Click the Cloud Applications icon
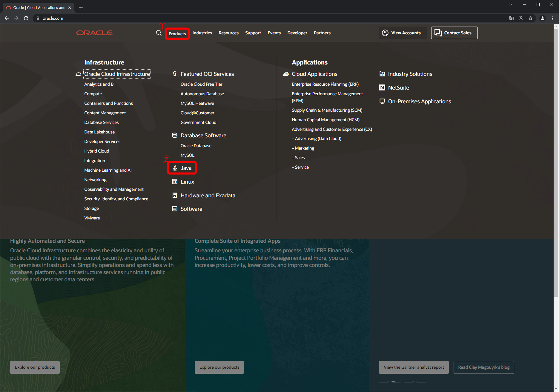 coord(286,74)
